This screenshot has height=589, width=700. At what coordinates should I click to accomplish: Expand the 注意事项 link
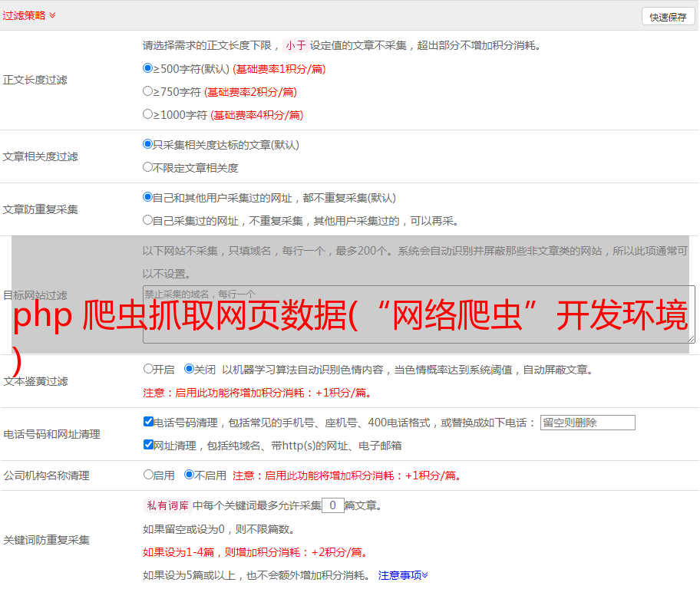(403, 575)
